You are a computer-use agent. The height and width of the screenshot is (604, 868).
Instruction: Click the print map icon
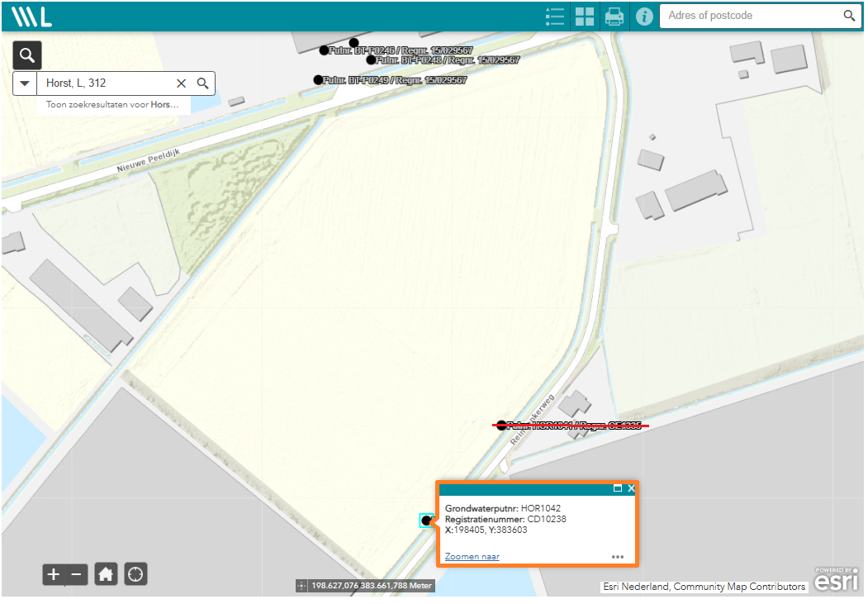point(614,17)
